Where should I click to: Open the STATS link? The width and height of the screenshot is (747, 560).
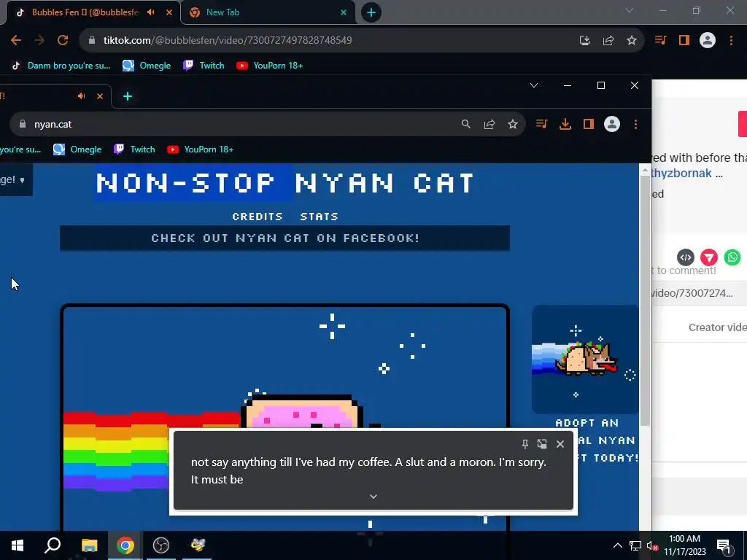(320, 217)
